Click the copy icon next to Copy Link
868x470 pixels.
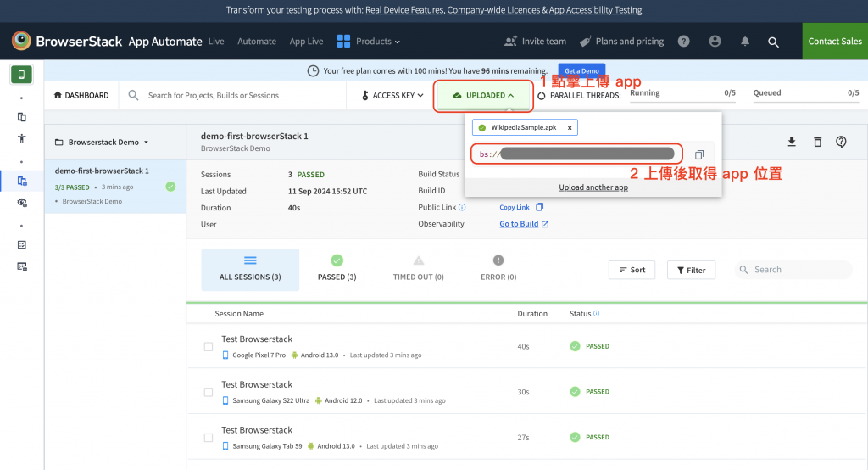(540, 207)
